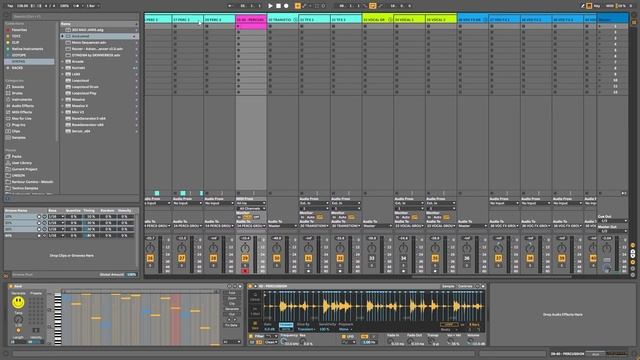This screenshot has height=360, width=640.
Task: Select the 28 PERC 4 track header
Action: click(219, 20)
